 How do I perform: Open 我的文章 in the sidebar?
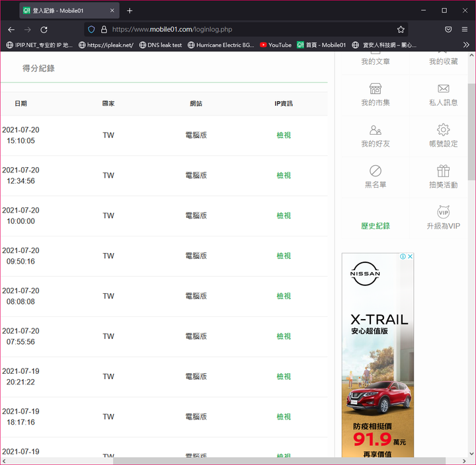(x=376, y=61)
